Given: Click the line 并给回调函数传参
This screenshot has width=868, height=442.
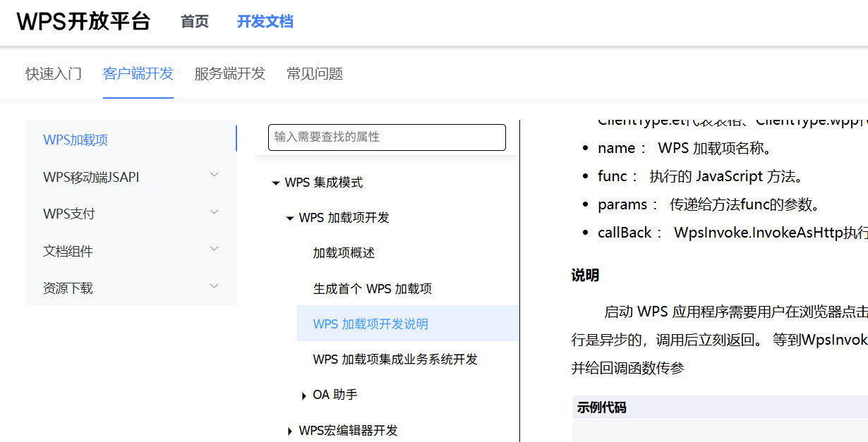Looking at the screenshot, I should 627,367.
